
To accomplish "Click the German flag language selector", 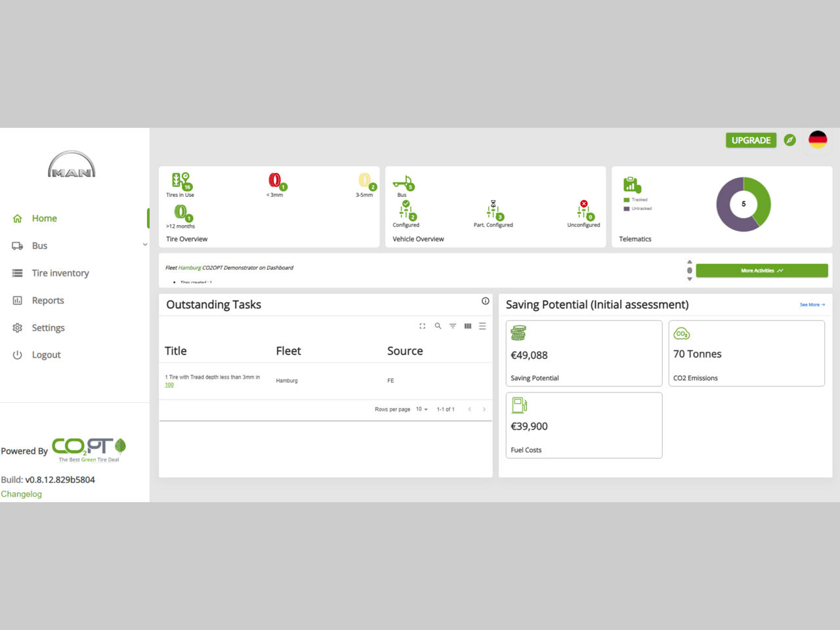I will pos(817,139).
